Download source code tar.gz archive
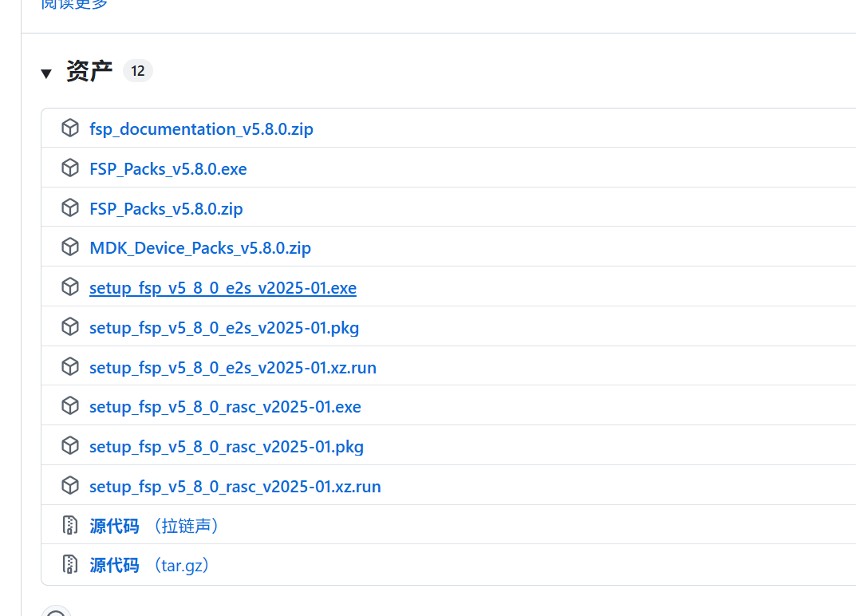The image size is (856, 616). coord(149,565)
